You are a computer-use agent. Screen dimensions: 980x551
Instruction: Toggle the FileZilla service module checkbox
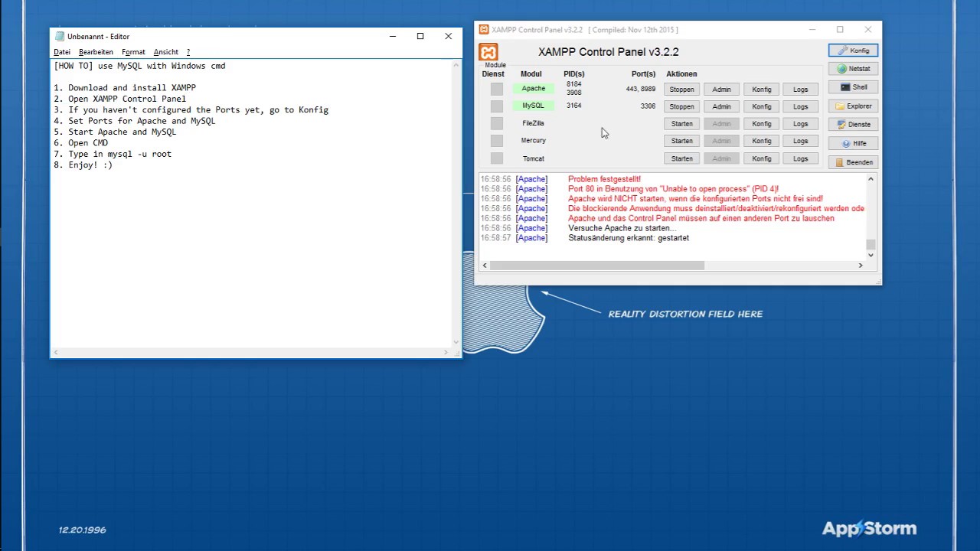click(497, 123)
